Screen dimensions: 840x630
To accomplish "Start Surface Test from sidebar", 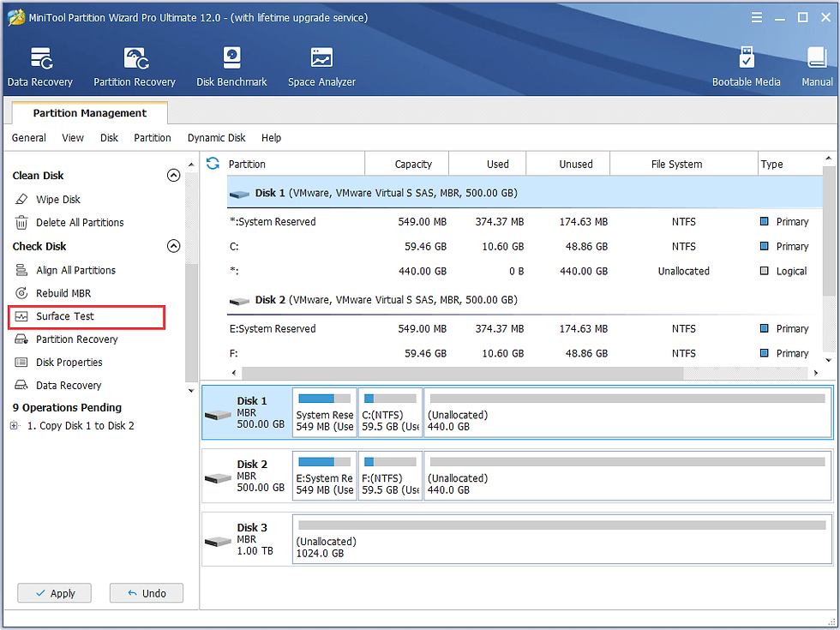I will [87, 316].
